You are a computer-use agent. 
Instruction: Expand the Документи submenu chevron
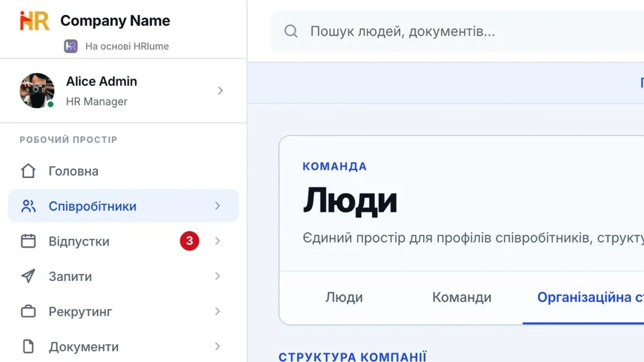218,346
